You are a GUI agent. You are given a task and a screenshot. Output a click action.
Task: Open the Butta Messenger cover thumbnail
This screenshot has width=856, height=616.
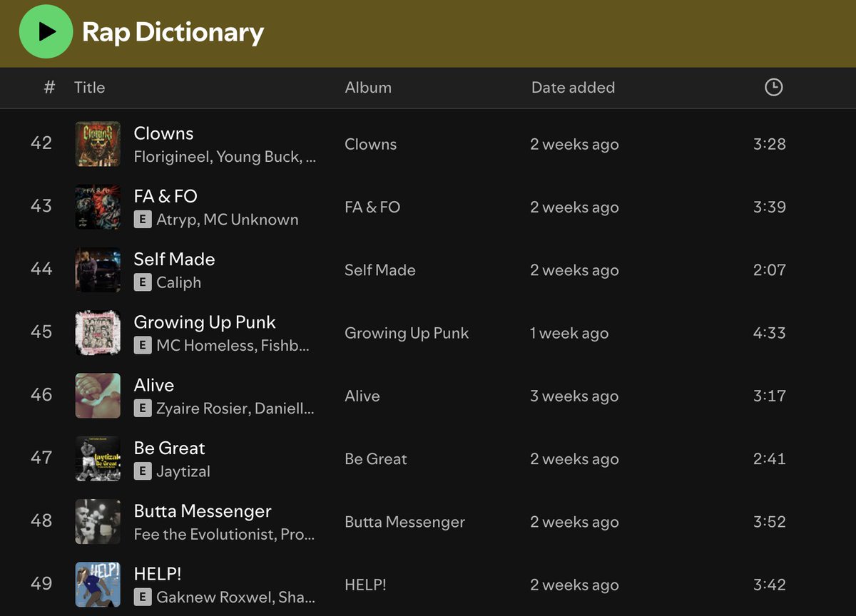[98, 522]
